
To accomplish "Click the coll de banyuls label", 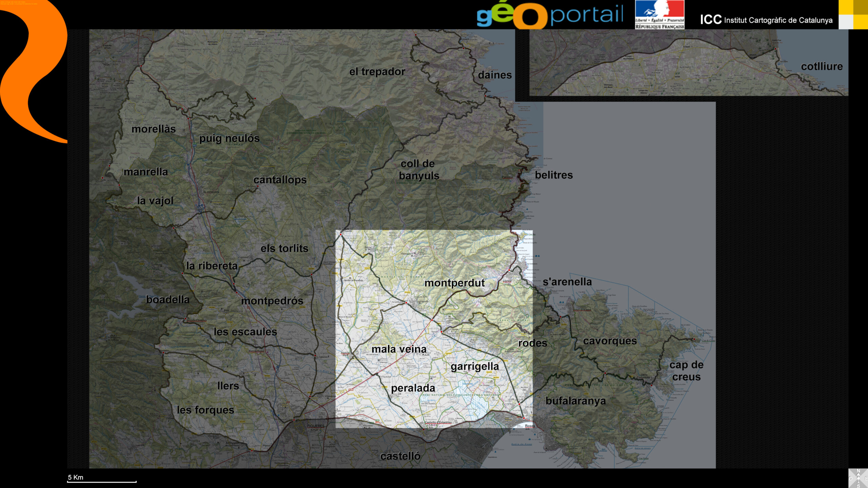I will click(419, 169).
